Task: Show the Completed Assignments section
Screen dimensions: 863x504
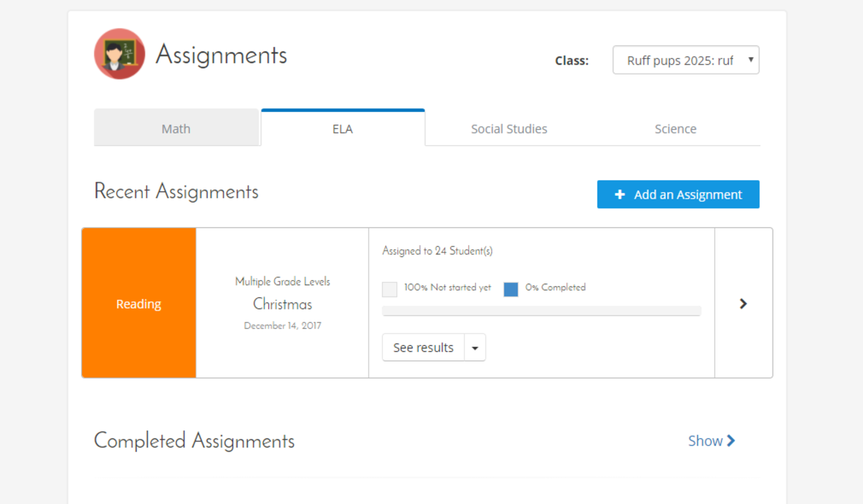Action: coord(705,441)
